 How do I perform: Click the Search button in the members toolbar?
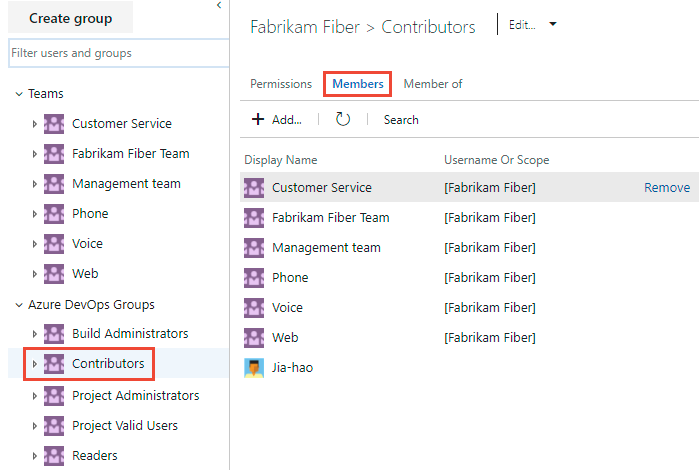tap(401, 119)
